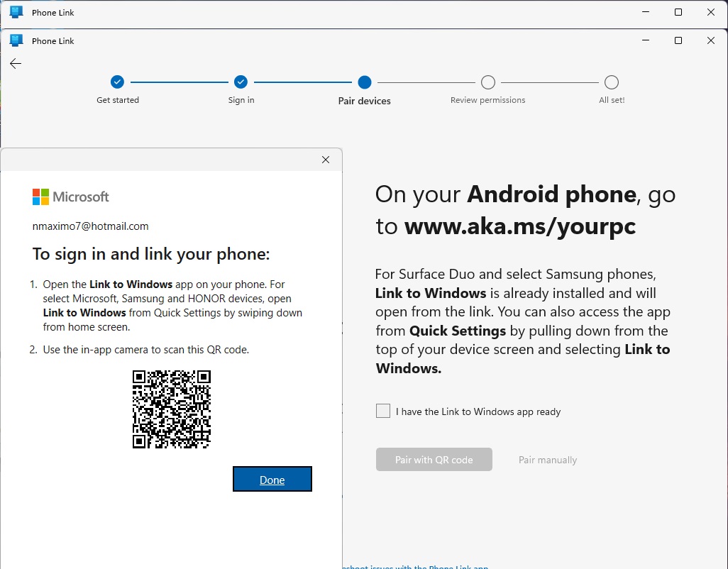Close the Microsoft sign-in dialog
This screenshot has width=728, height=569.
click(326, 160)
